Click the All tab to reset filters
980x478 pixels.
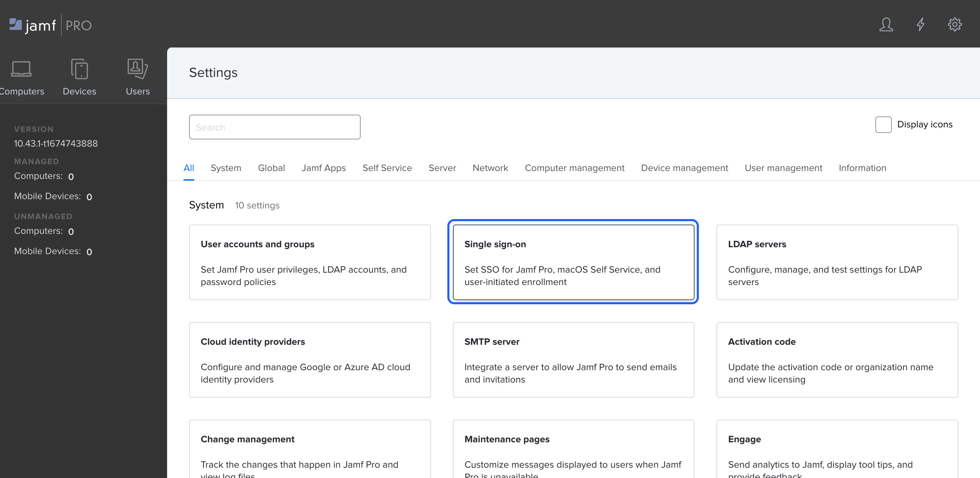pyautogui.click(x=189, y=168)
